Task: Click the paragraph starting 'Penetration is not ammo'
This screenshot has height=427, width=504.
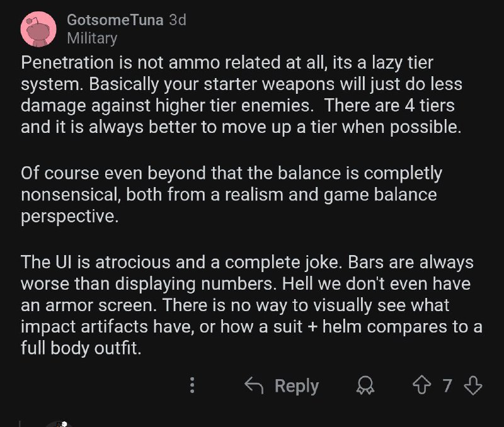Action: pyautogui.click(x=242, y=94)
